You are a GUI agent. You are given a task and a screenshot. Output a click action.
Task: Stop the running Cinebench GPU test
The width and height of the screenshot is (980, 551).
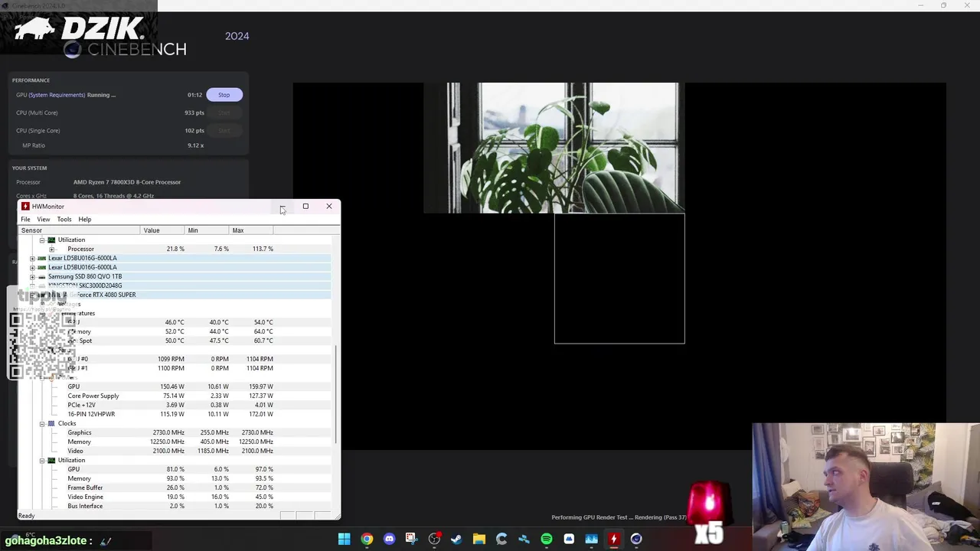tap(224, 95)
